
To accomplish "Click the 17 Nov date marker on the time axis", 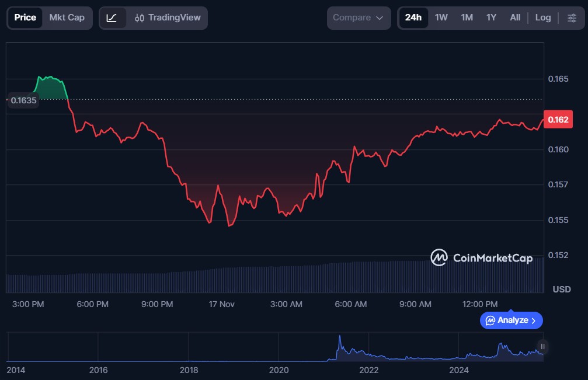I will (x=221, y=304).
